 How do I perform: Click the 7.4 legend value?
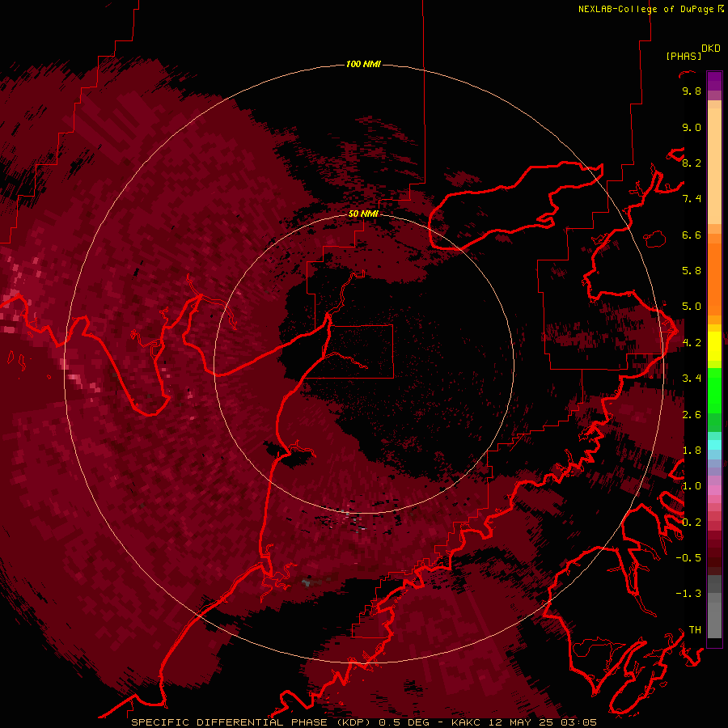coord(692,199)
